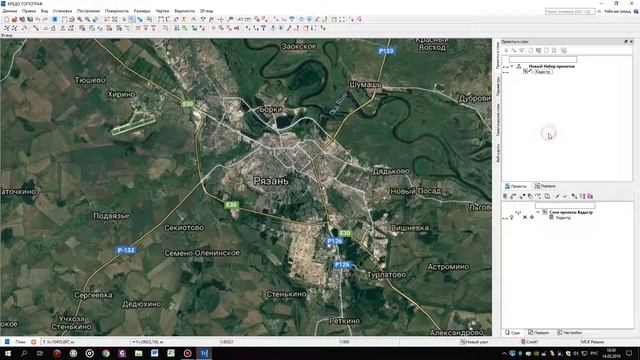This screenshot has width=640, height=360.
Task: Open Microsoft Excel from the taskbar
Action: click(171, 353)
